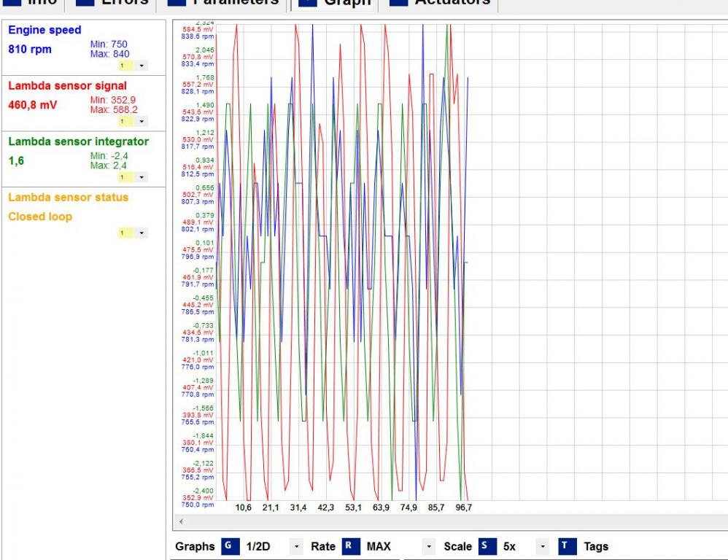Click the Scale label in bottom bar
The height and width of the screenshot is (560, 728).
[458, 547]
